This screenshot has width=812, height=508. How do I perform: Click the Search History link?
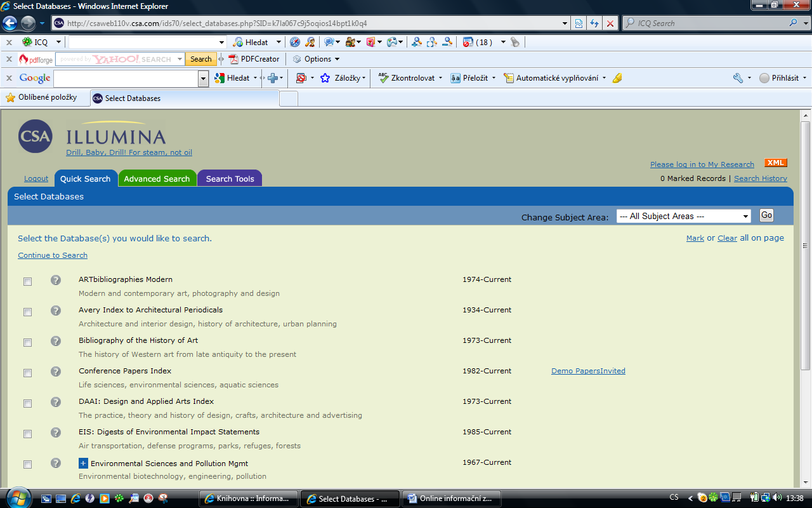(761, 178)
